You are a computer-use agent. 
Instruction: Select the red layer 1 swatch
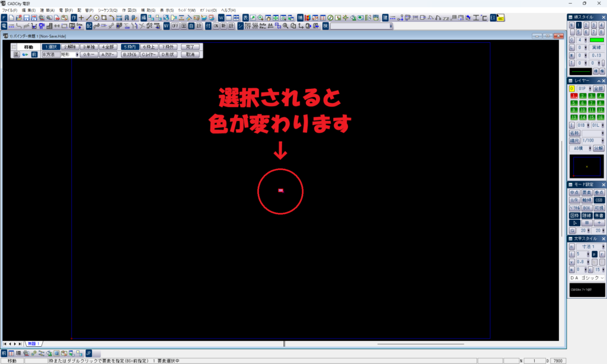pos(574,96)
